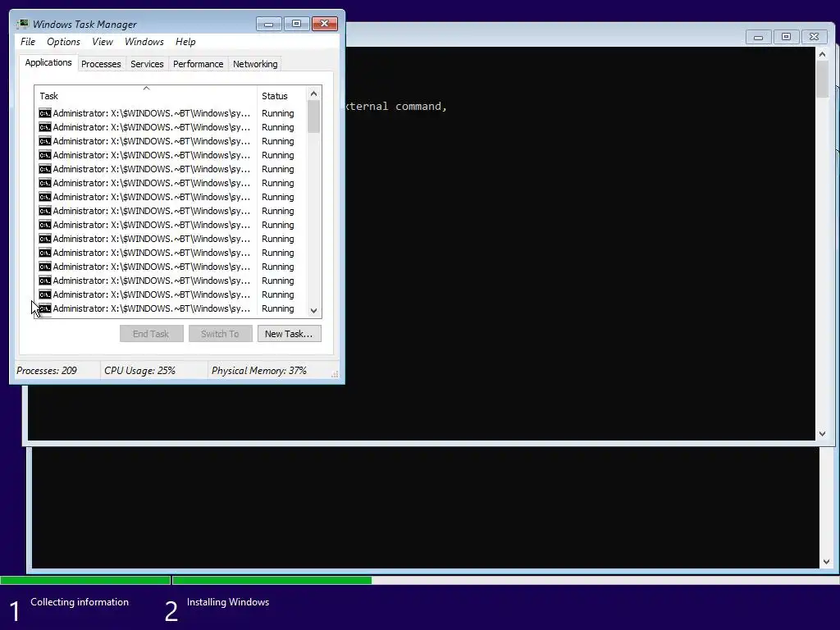
Task: Click the End Task button
Action: tap(152, 334)
